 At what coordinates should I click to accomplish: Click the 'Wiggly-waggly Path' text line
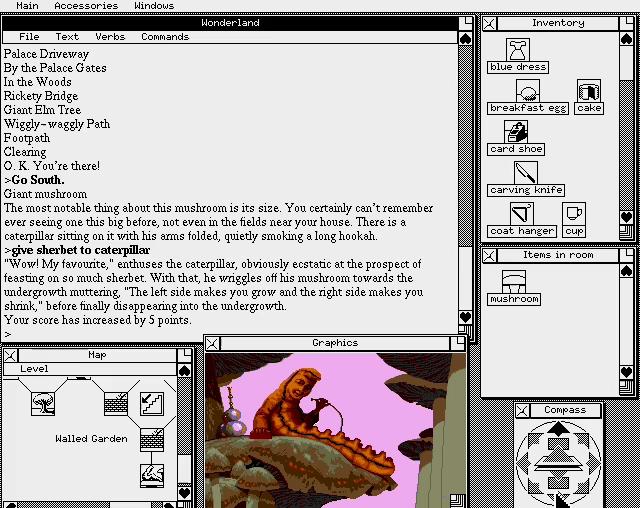(57, 124)
